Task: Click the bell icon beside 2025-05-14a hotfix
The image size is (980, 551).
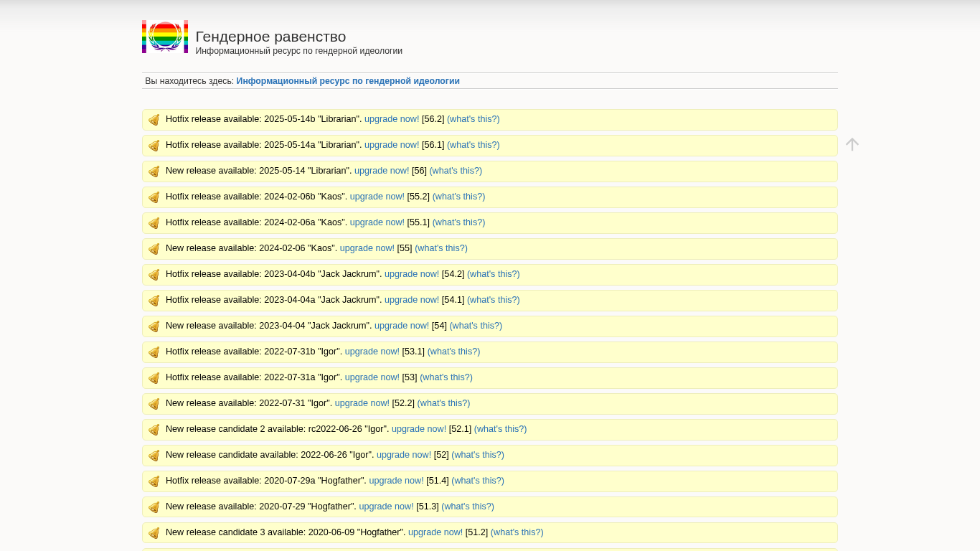Action: point(154,146)
